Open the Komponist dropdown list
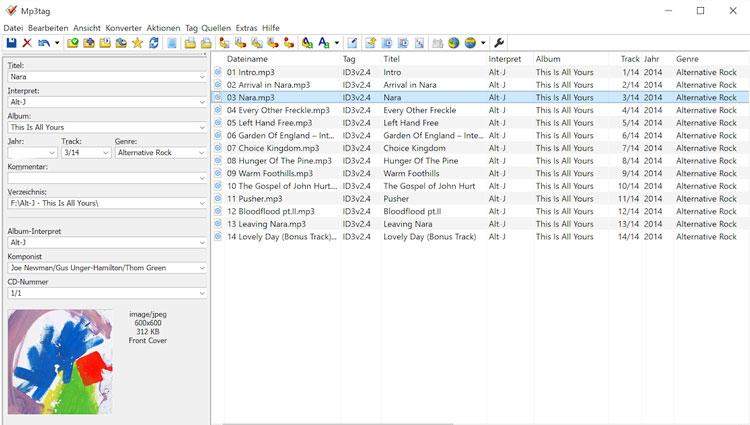750x425 pixels. [203, 268]
